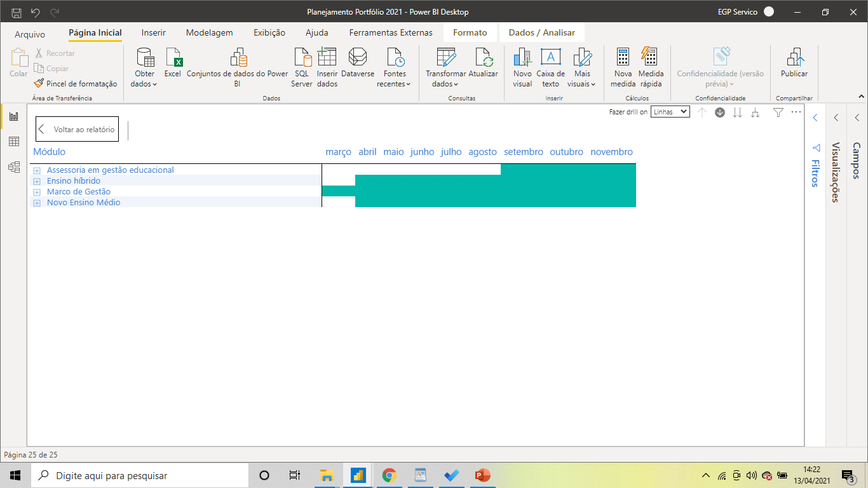Open the Dataverse connector

click(x=358, y=64)
